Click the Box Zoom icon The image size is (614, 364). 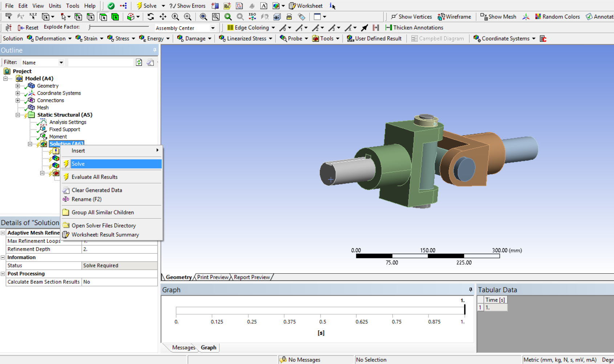[x=188, y=17]
